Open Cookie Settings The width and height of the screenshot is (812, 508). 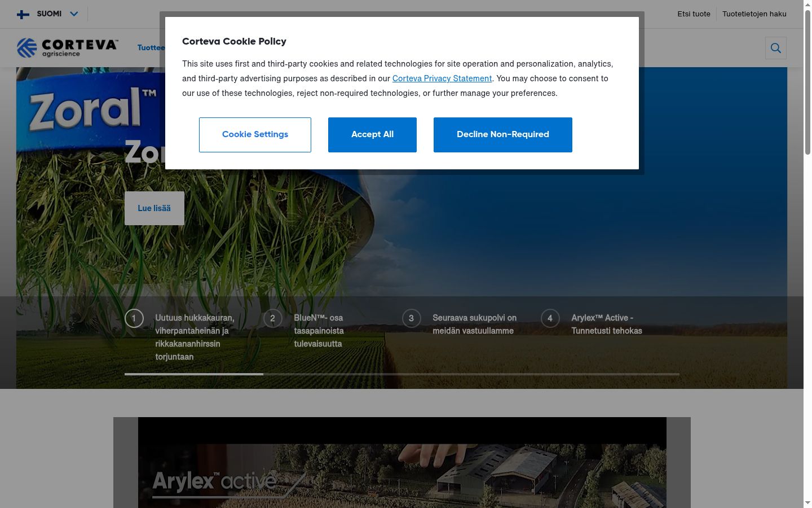(x=255, y=134)
